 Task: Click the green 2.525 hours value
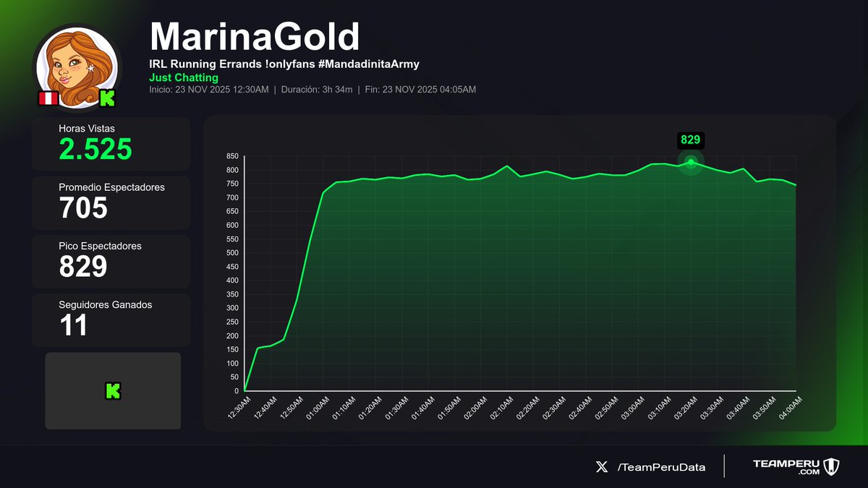(95, 149)
